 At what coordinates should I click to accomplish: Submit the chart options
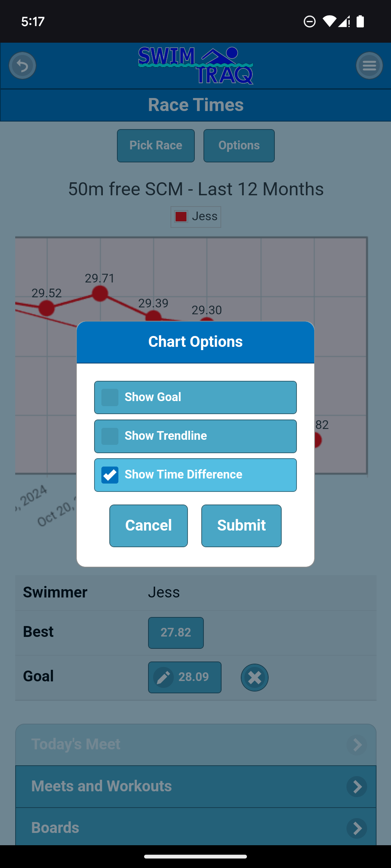pyautogui.click(x=241, y=526)
